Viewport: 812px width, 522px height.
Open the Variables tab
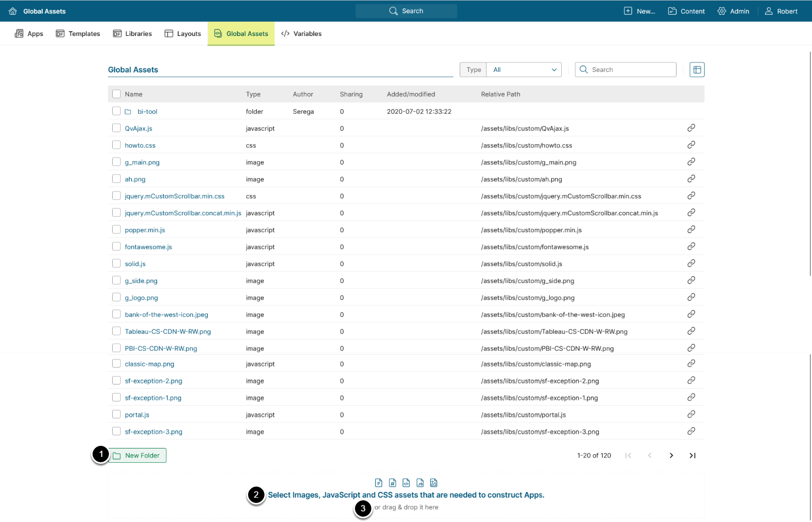pos(302,34)
